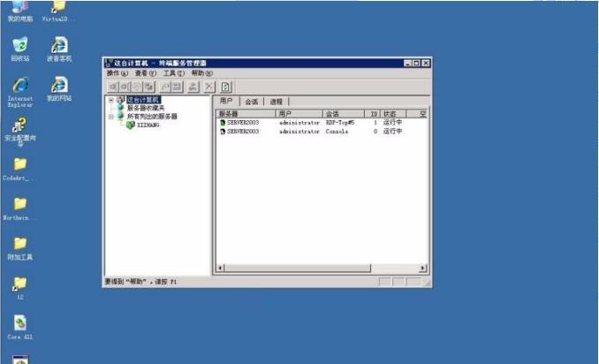Select the 我的电脑 desktop icon
The height and width of the screenshot is (364, 599).
click(19, 11)
